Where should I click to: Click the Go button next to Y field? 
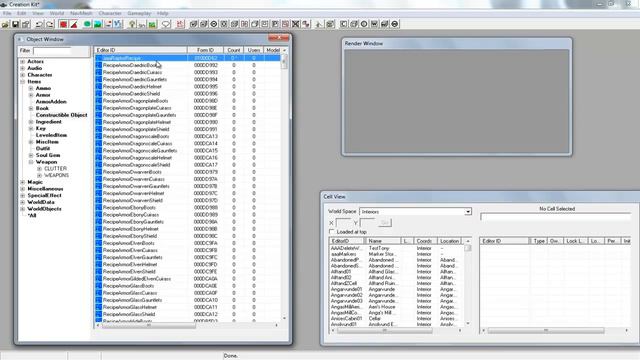tap(384, 223)
